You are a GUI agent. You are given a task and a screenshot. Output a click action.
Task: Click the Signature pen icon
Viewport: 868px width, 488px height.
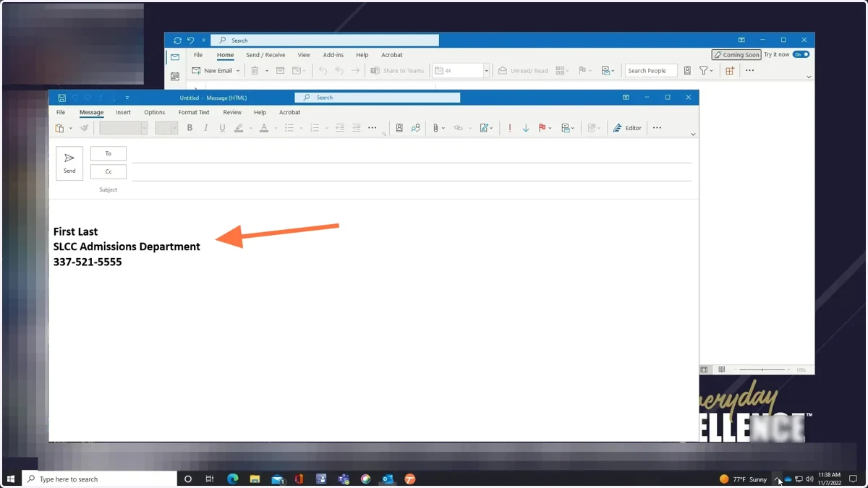484,128
